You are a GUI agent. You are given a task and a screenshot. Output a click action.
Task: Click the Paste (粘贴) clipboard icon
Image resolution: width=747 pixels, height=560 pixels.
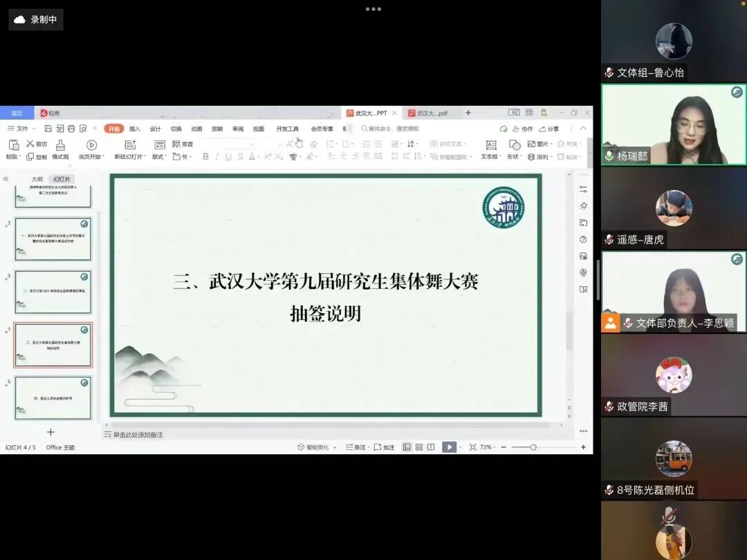pyautogui.click(x=13, y=144)
